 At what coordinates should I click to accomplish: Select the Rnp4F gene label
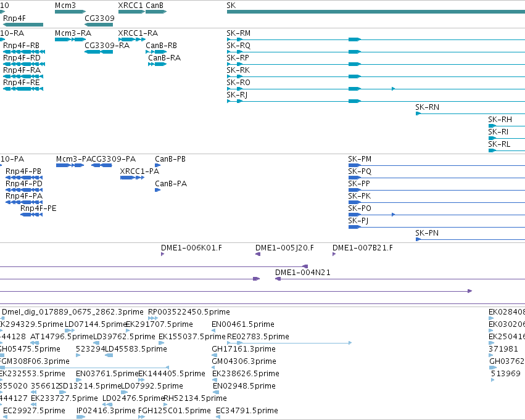pos(14,19)
